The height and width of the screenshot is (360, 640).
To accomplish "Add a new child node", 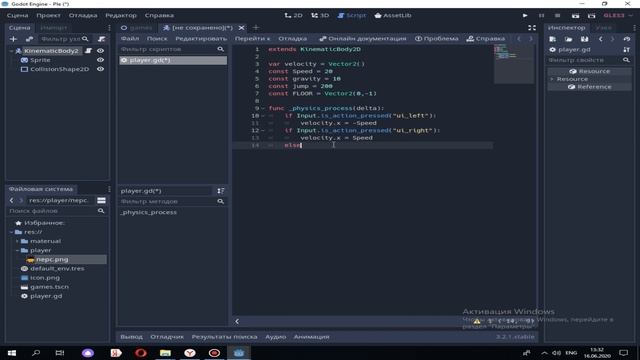I will pyautogui.click(x=13, y=39).
